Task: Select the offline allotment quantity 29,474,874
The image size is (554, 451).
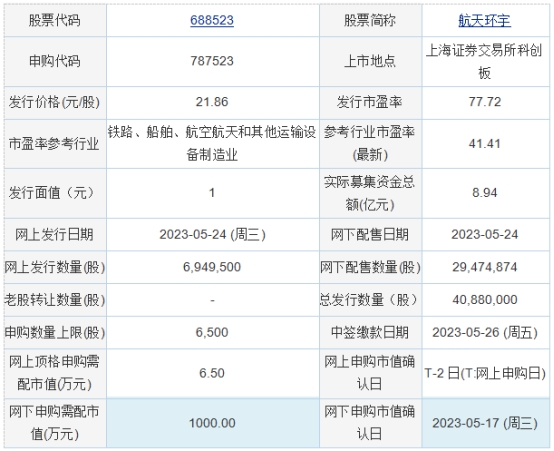Action: point(485,267)
